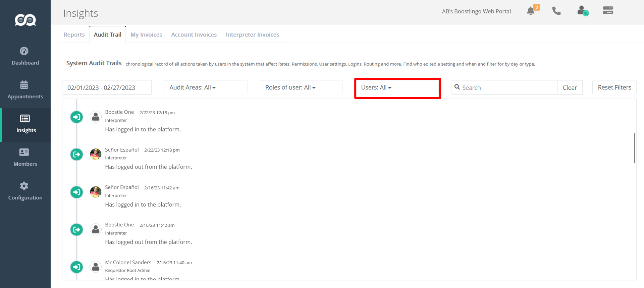This screenshot has height=288, width=644.
Task: Click Señor Español name at 2/16/23 11:42 am
Action: click(122, 187)
